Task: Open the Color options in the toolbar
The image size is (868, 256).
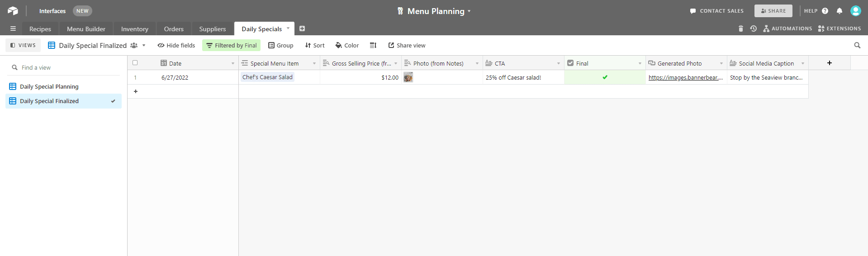Action: 347,45
